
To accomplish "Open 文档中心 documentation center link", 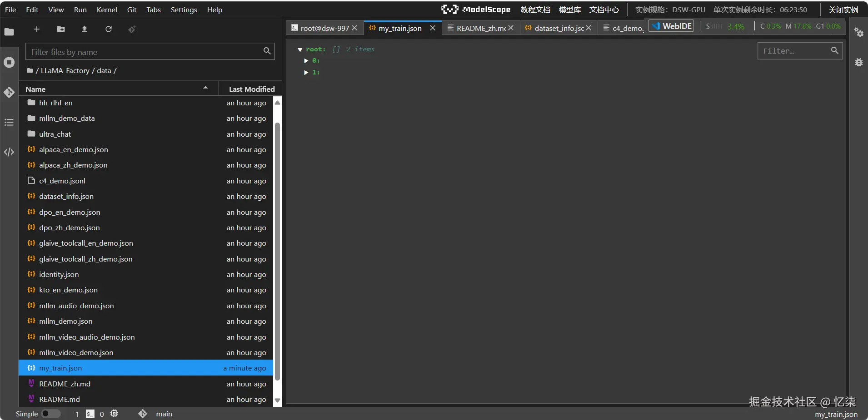I will pyautogui.click(x=604, y=10).
